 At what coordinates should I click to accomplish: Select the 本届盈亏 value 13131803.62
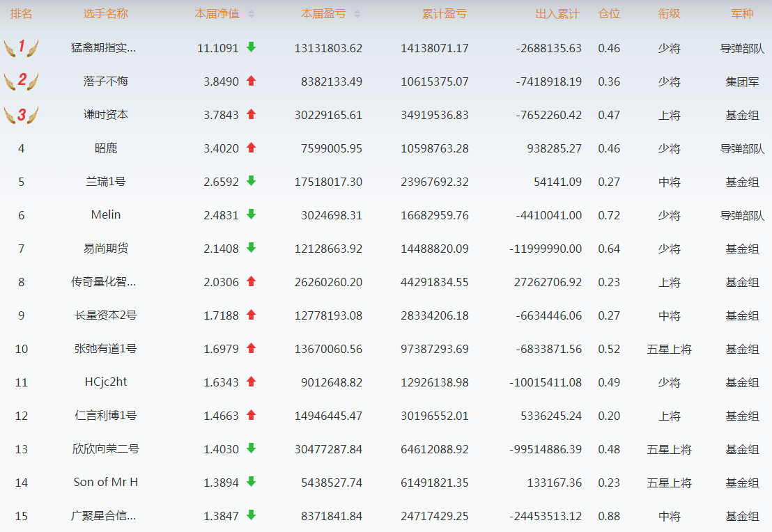[x=328, y=48]
